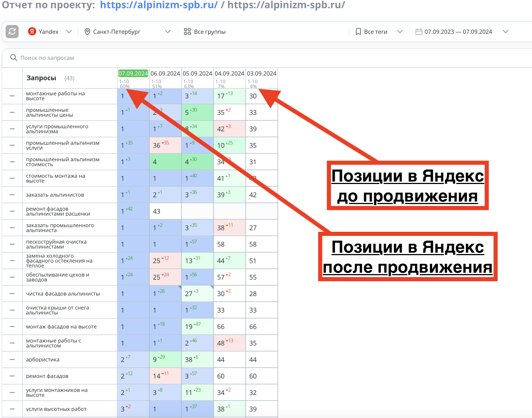Screen dimensions: 532x418
Task: Select query 'заказать альпинистов'
Action: (x=55, y=195)
